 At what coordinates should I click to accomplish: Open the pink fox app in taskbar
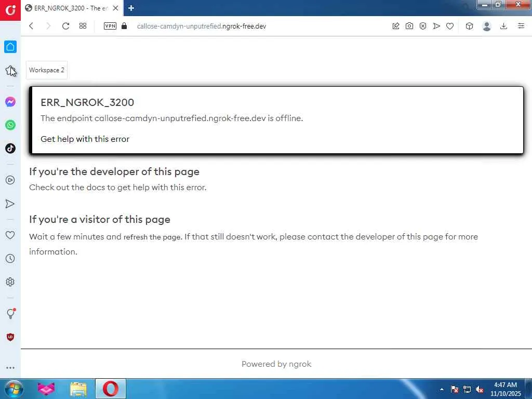(46, 389)
